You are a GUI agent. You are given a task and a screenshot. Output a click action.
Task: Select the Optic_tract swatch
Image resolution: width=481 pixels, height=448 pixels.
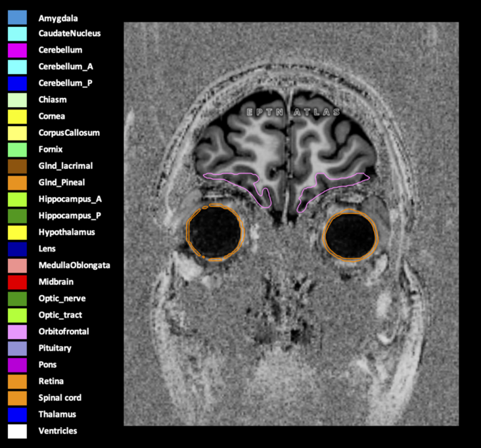[x=17, y=315]
